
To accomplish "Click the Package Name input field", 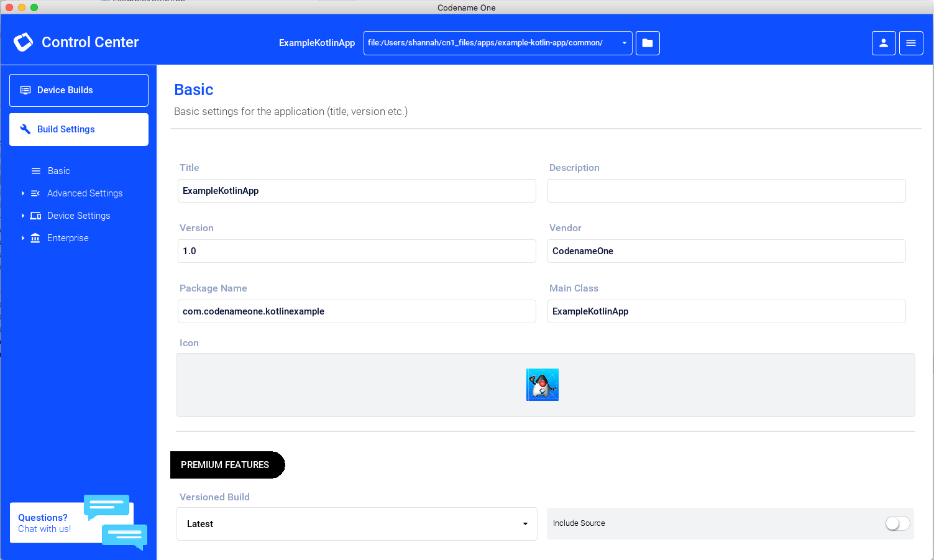I will click(356, 311).
